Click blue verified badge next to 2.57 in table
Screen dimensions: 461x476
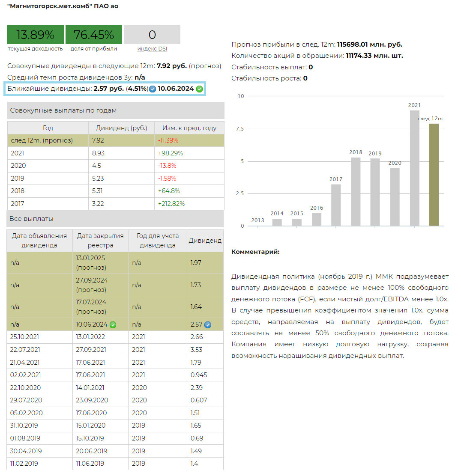point(208,325)
